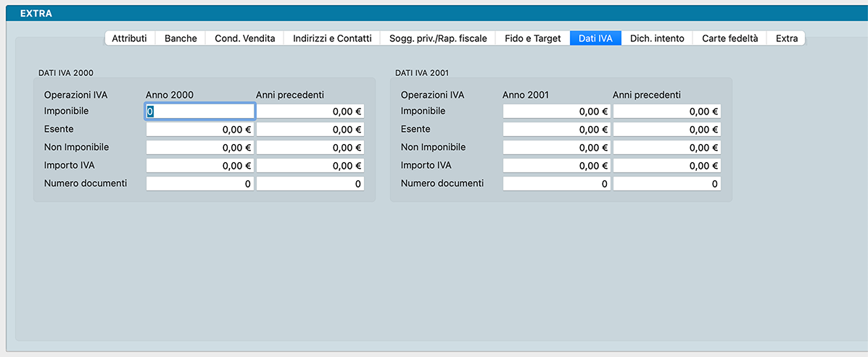The height and width of the screenshot is (357, 868).
Task: Select the Cond. Vendita tab
Action: coord(244,38)
